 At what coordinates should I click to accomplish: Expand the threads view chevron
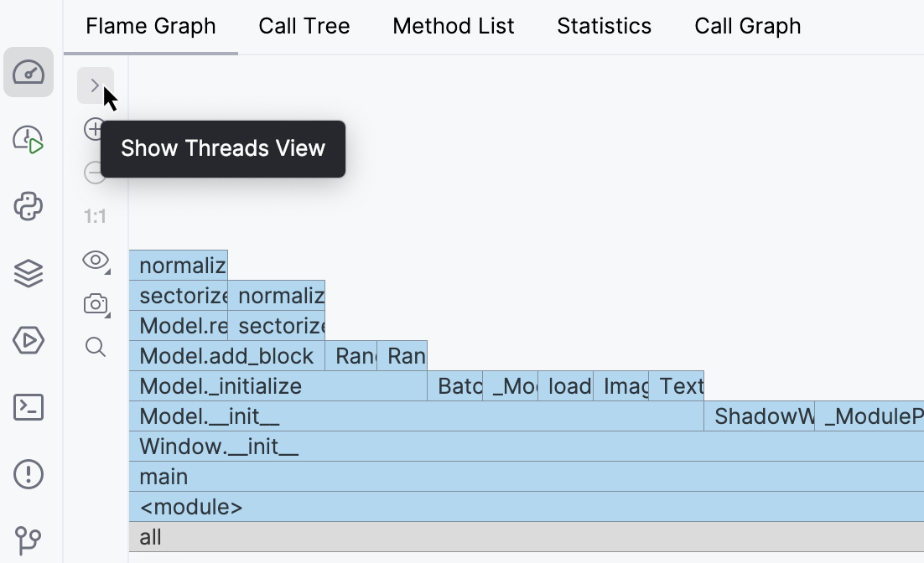95,85
